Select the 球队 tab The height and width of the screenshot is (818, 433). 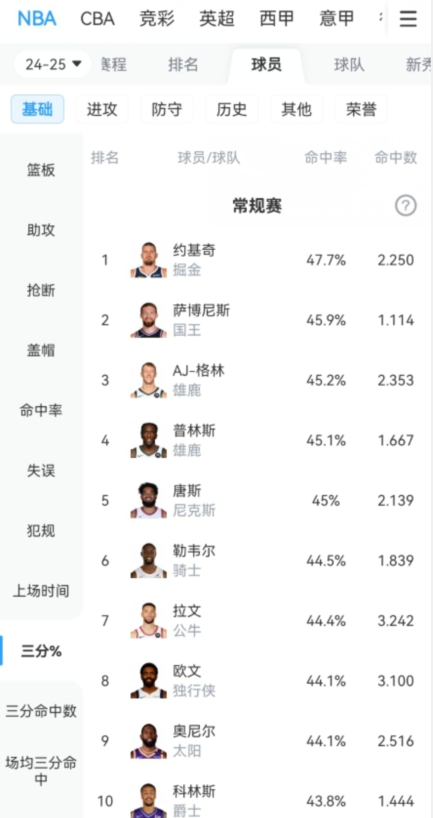[x=349, y=65]
